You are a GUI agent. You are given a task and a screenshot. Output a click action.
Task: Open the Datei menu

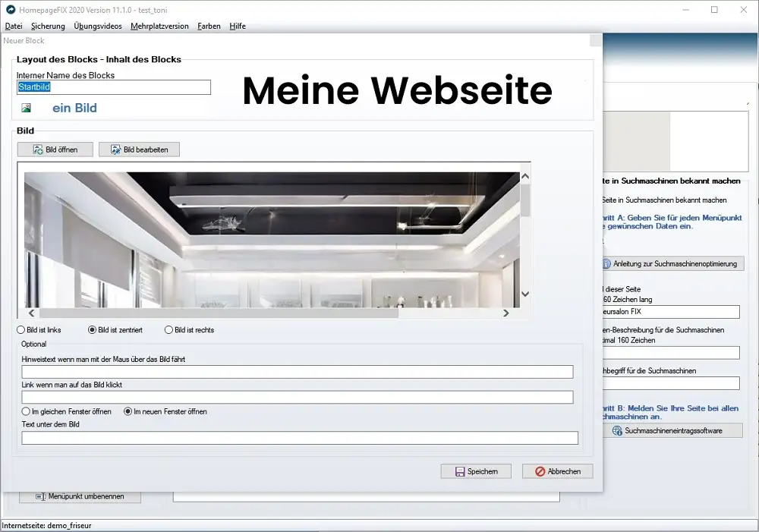(x=14, y=26)
